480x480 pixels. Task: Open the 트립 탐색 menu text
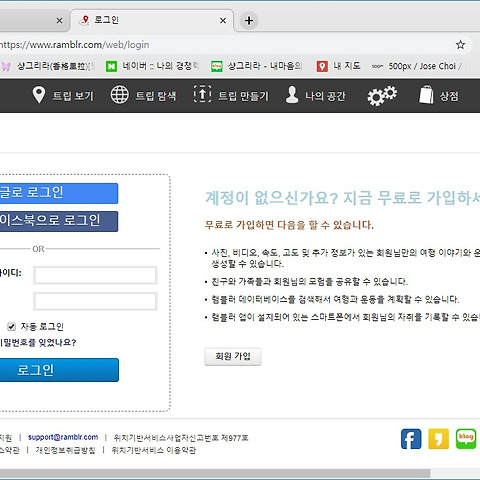pos(156,96)
